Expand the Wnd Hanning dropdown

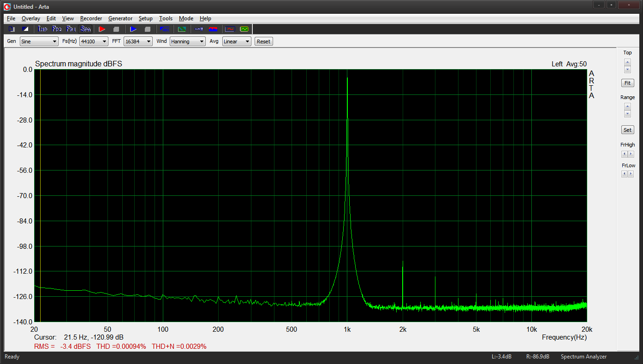click(x=188, y=41)
